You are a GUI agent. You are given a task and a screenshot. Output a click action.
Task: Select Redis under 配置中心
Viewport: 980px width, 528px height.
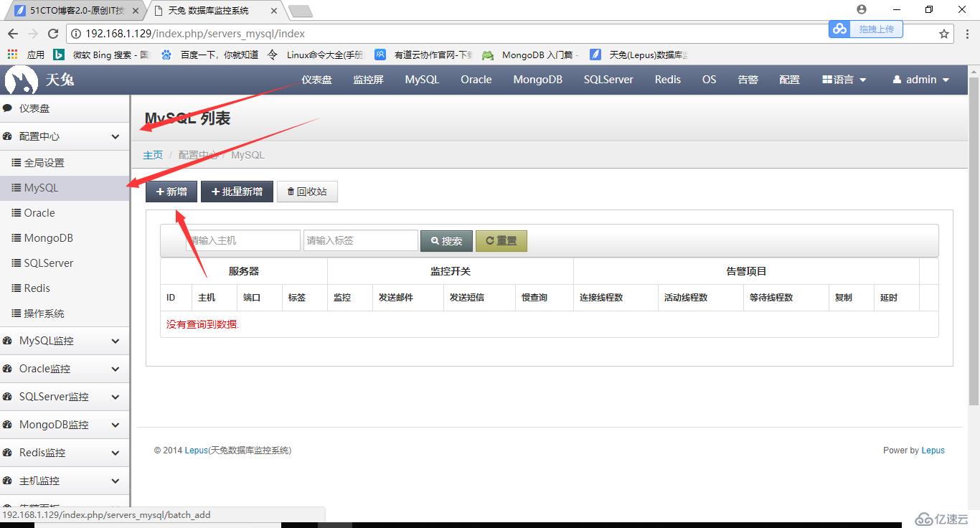(65, 288)
